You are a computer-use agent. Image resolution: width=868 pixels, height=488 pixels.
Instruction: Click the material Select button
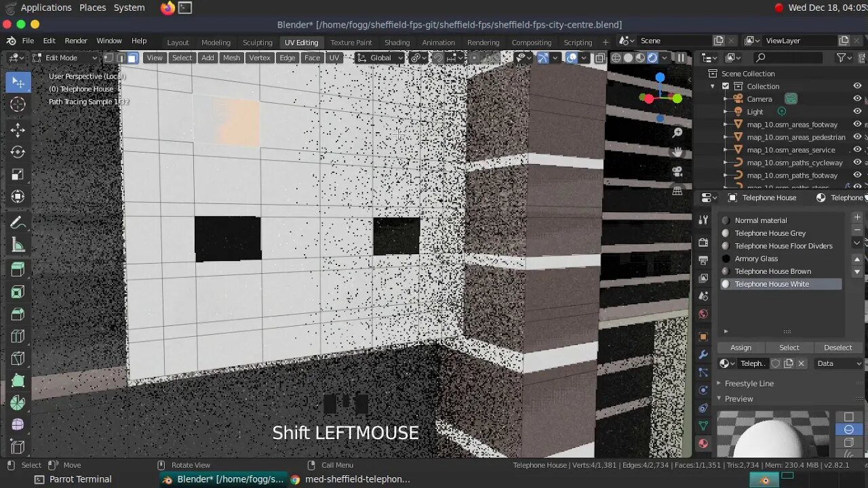[789, 347]
